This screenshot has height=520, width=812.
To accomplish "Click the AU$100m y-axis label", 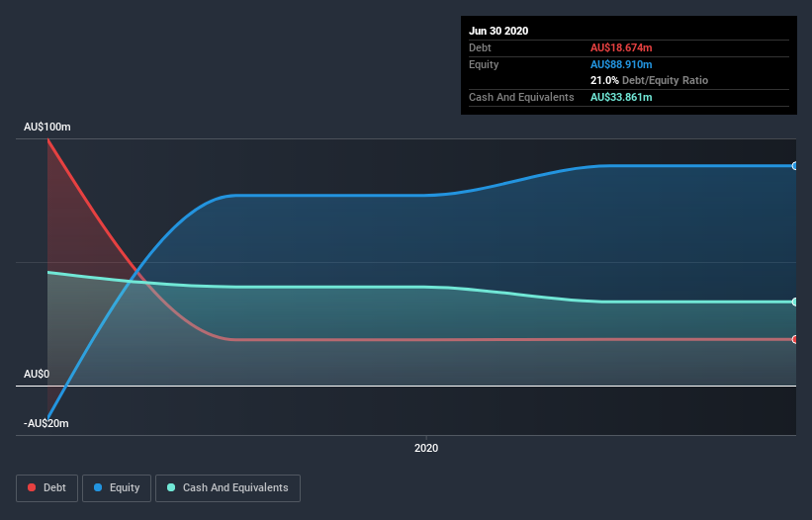I will pyautogui.click(x=47, y=127).
